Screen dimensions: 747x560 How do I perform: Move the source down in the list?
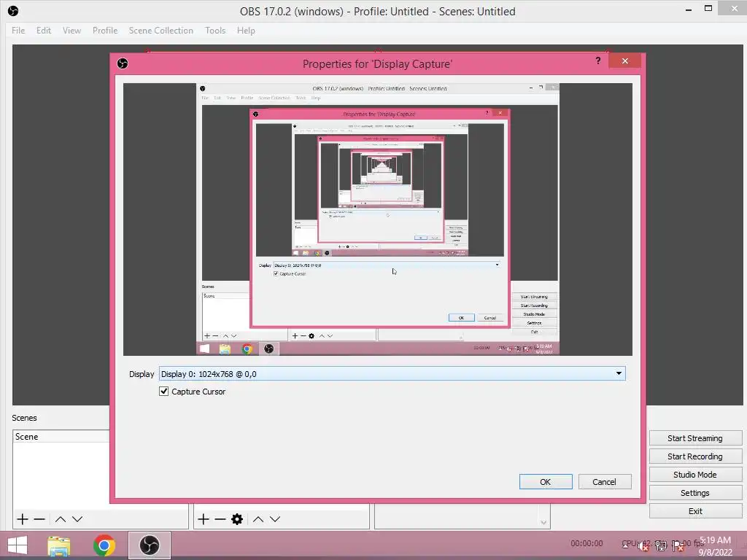(x=275, y=519)
